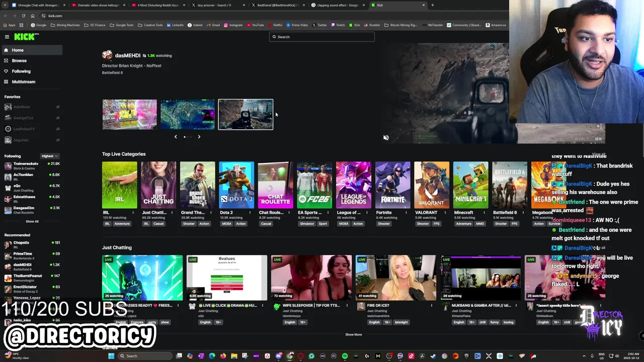Go to next featured stream arrow
Viewport: 644px width, 362px height.
pyautogui.click(x=199, y=137)
